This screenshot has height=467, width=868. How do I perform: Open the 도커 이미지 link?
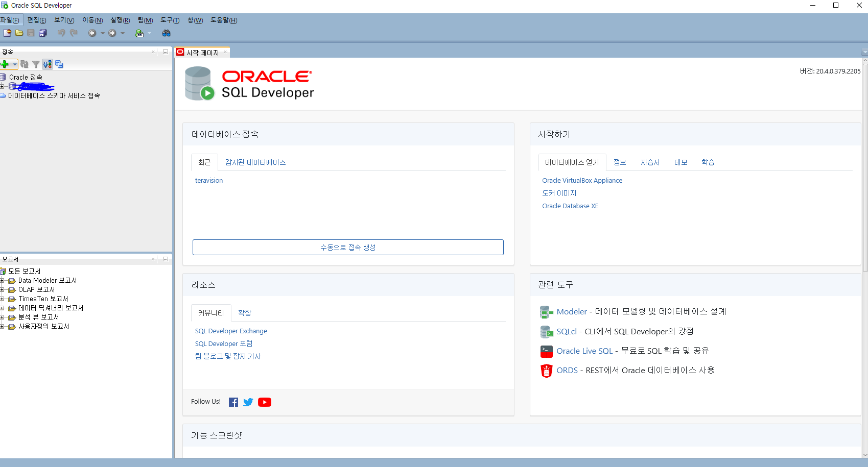coord(559,193)
